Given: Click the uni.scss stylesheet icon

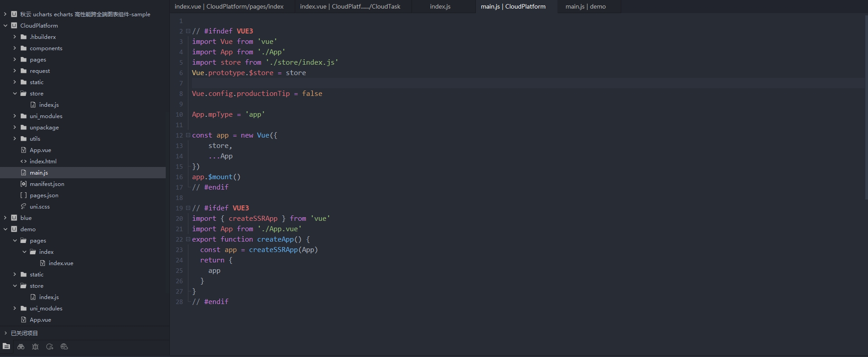Looking at the screenshot, I should (x=24, y=206).
